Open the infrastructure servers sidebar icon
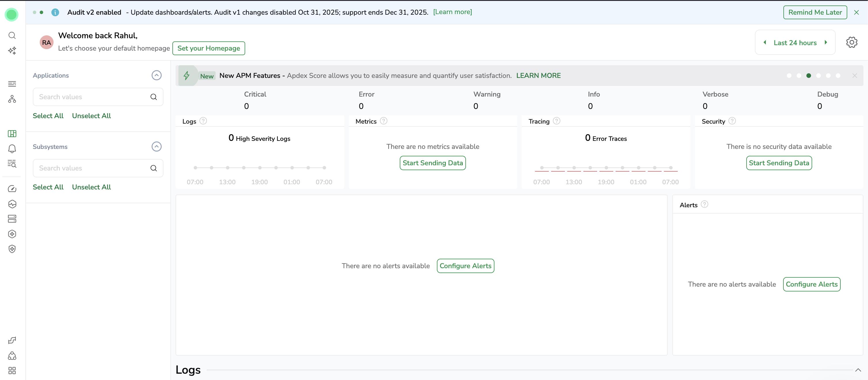 pos(12,219)
